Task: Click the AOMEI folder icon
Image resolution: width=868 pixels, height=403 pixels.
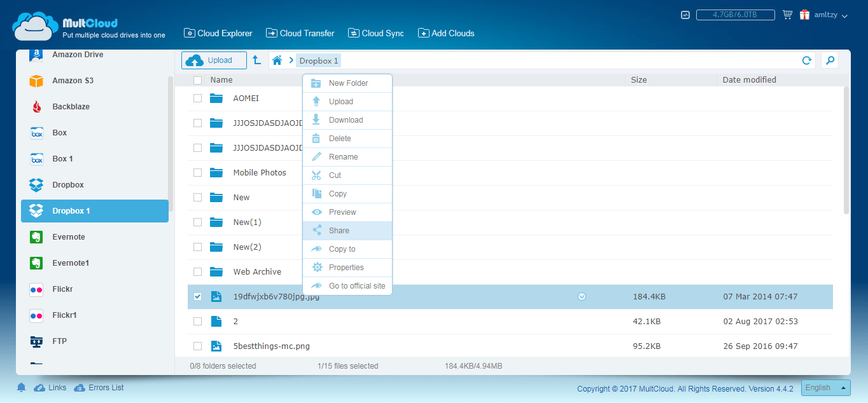Action: tap(217, 99)
